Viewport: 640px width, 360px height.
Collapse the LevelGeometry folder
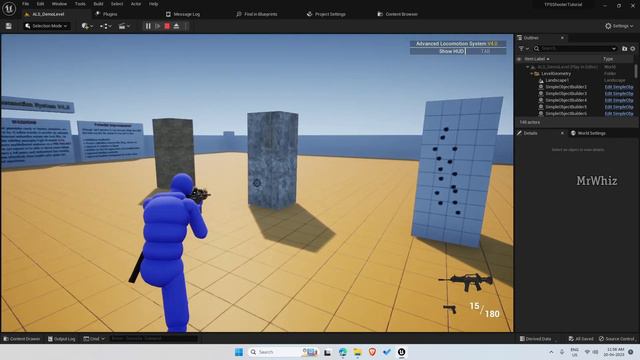(x=531, y=74)
